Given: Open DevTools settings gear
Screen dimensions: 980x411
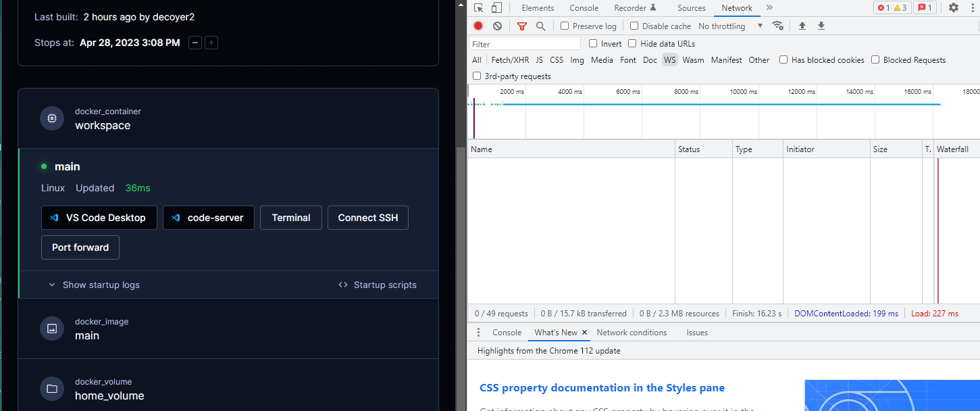Looking at the screenshot, I should tap(954, 7).
